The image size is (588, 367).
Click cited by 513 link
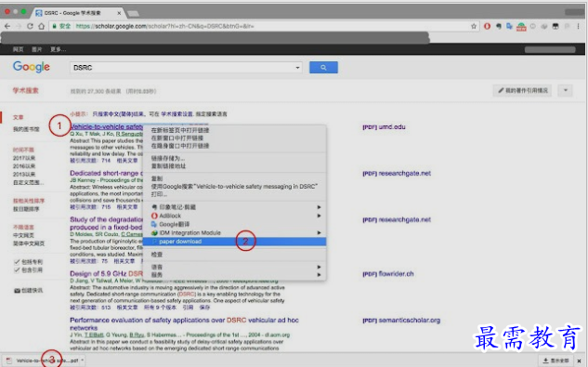point(90,308)
